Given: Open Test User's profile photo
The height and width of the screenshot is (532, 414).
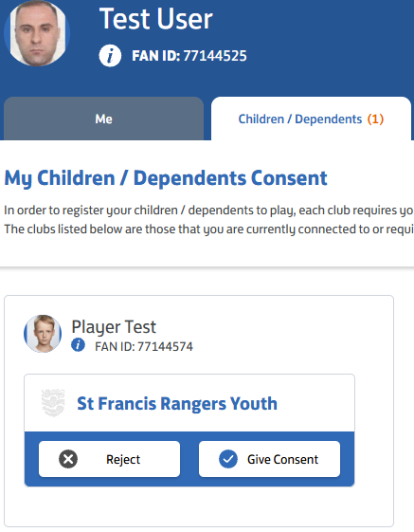Looking at the screenshot, I should tap(37, 33).
